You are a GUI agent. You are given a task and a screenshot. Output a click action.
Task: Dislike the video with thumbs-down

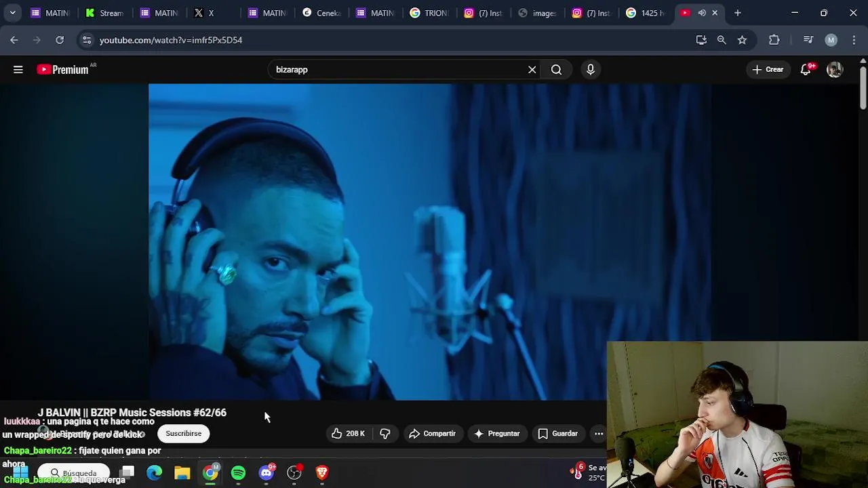385,433
